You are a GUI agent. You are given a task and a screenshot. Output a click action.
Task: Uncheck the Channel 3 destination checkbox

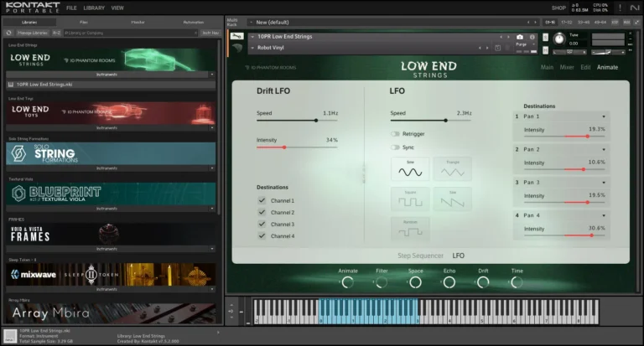[262, 224]
